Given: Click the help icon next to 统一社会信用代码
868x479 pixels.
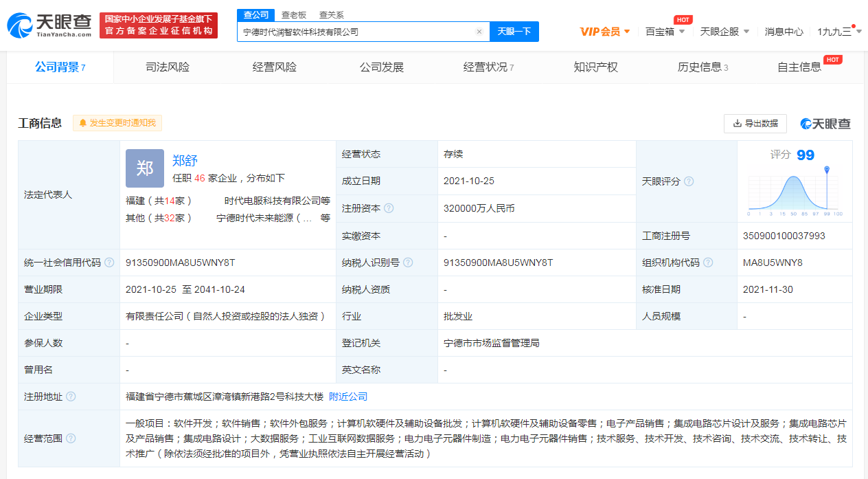Looking at the screenshot, I should 109,263.
